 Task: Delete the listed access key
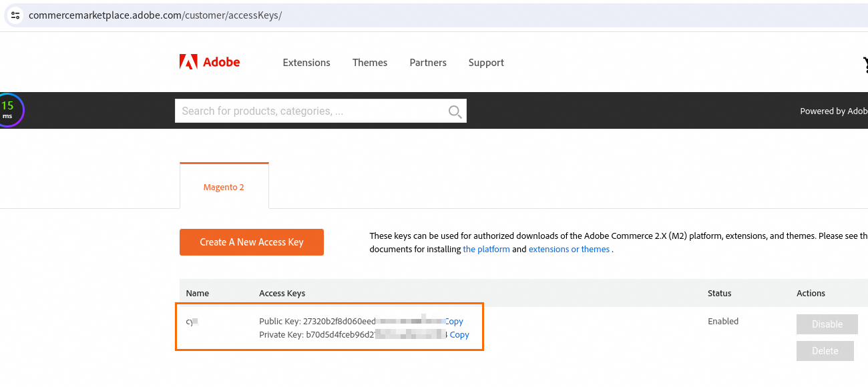coord(825,351)
